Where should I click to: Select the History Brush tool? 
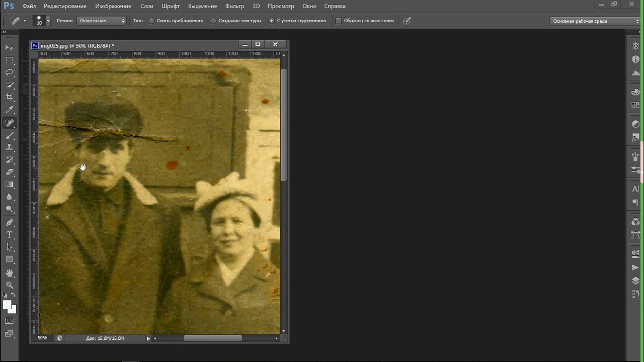(10, 160)
